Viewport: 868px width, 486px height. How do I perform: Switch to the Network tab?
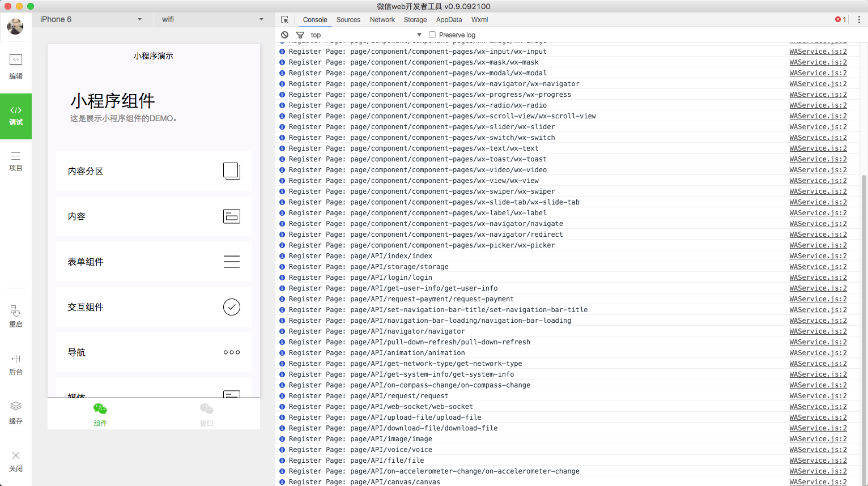(382, 20)
